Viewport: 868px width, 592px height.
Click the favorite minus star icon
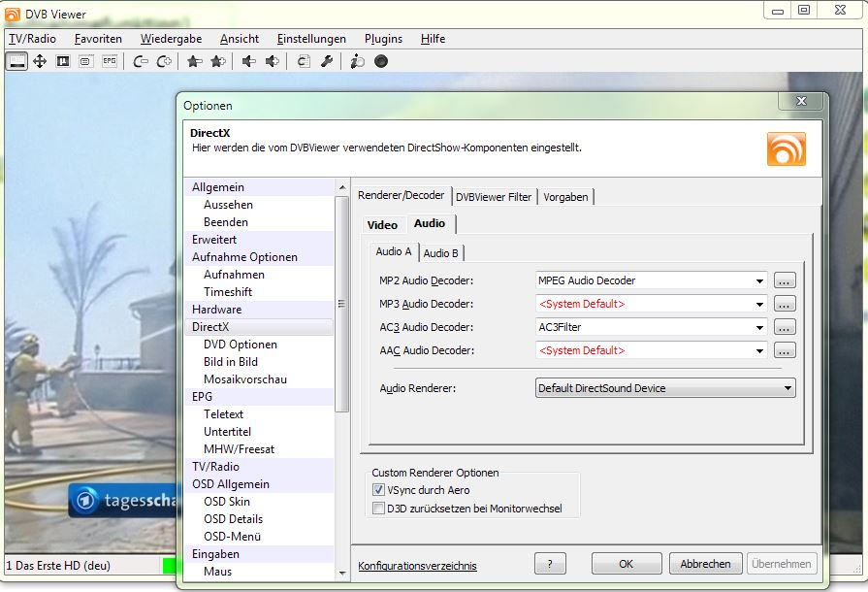(194, 61)
